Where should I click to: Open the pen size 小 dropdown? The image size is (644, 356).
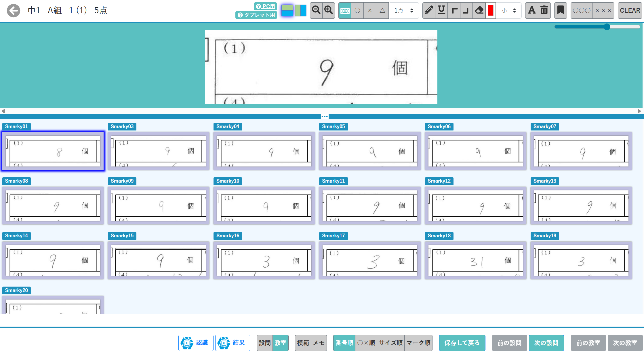pyautogui.click(x=509, y=10)
